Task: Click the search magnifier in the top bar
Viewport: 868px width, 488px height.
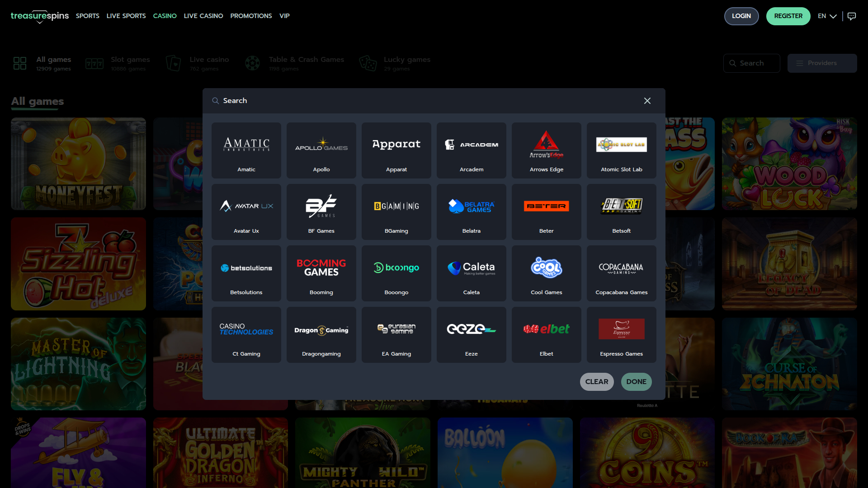Action: click(x=733, y=63)
